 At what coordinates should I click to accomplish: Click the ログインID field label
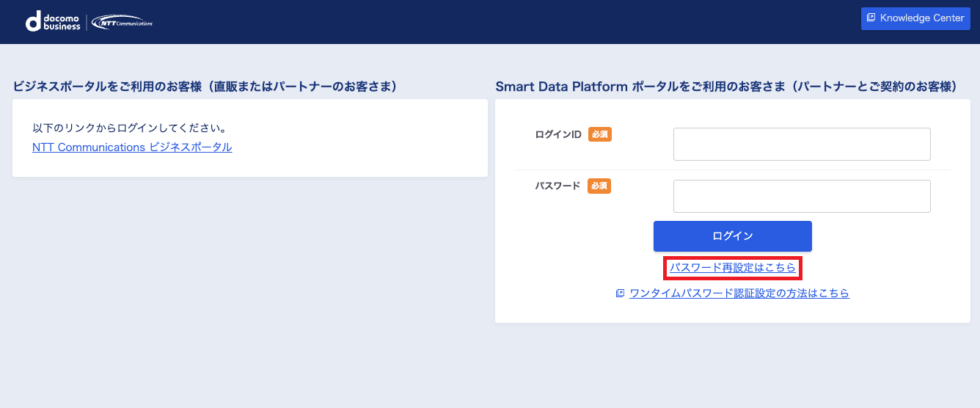coord(558,134)
